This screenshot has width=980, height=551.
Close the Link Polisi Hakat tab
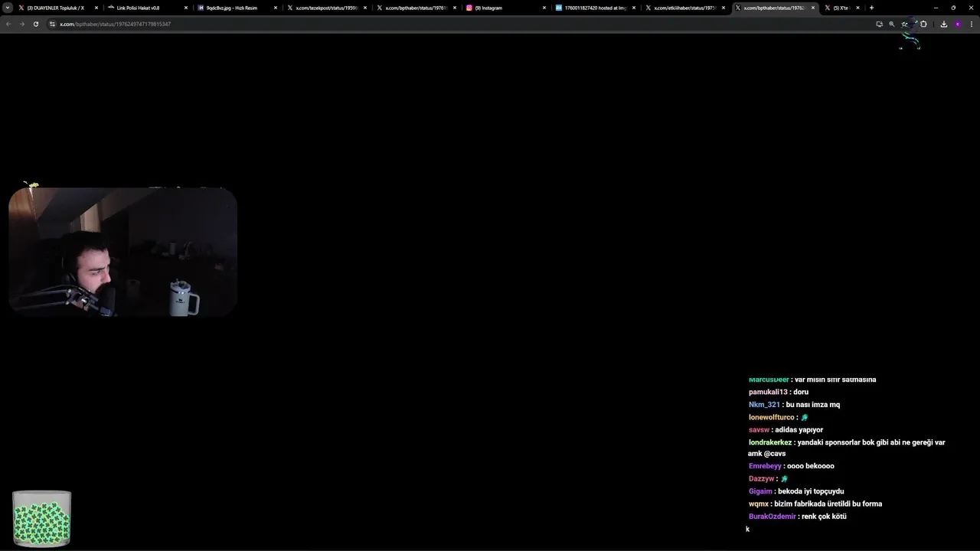(x=186, y=8)
